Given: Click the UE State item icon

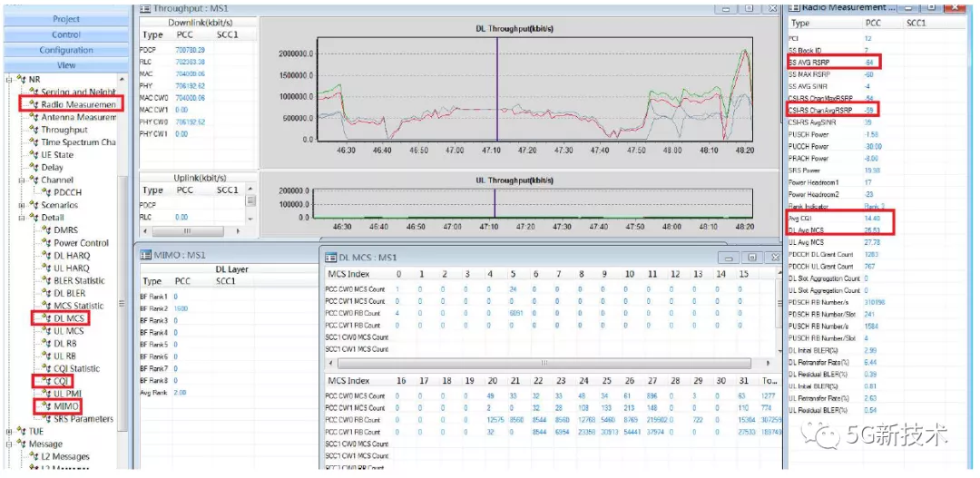Looking at the screenshot, I should (34, 154).
